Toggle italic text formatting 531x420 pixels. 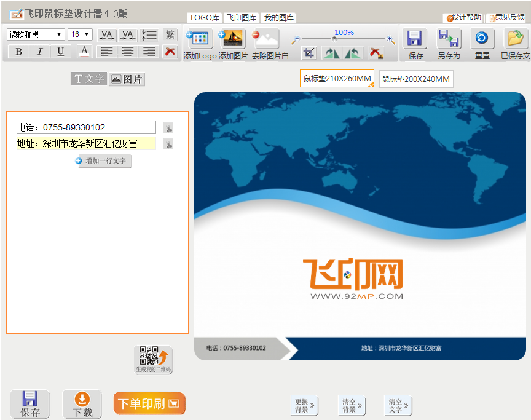[x=39, y=52]
